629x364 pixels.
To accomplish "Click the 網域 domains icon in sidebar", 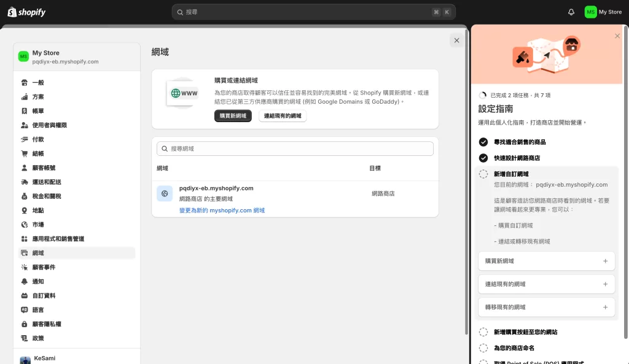I will pos(25,253).
